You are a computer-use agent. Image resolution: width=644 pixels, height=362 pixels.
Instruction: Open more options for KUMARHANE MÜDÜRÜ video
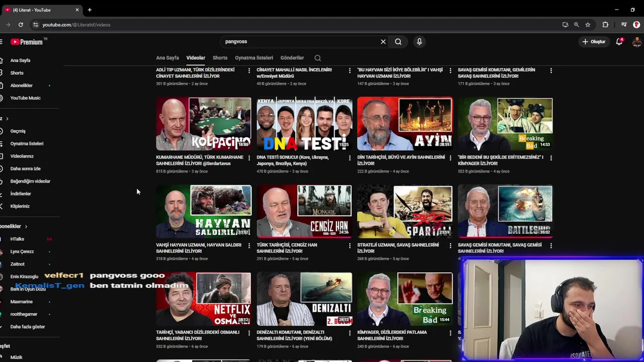[249, 158]
